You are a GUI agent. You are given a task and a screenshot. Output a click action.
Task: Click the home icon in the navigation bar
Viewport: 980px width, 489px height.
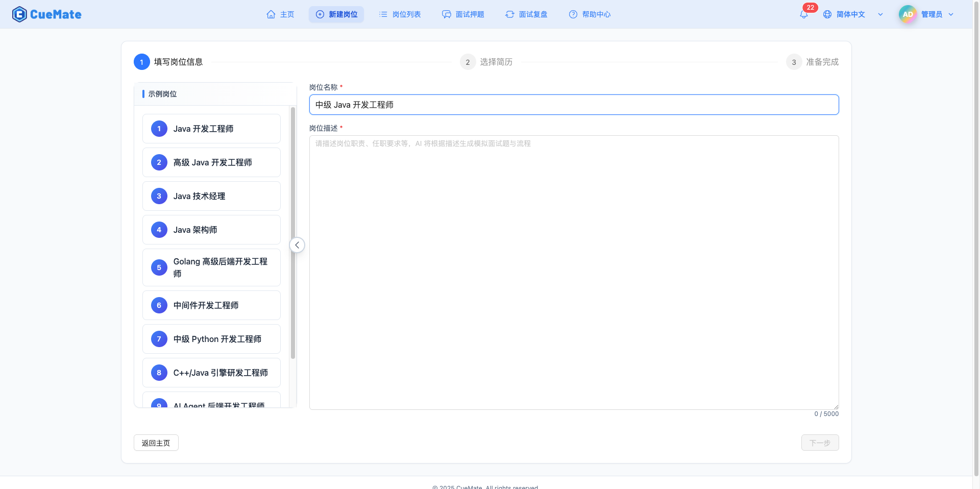[x=271, y=14]
